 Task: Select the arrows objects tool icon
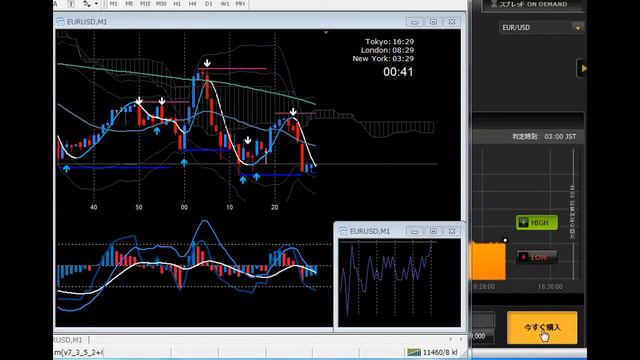(87, 4)
